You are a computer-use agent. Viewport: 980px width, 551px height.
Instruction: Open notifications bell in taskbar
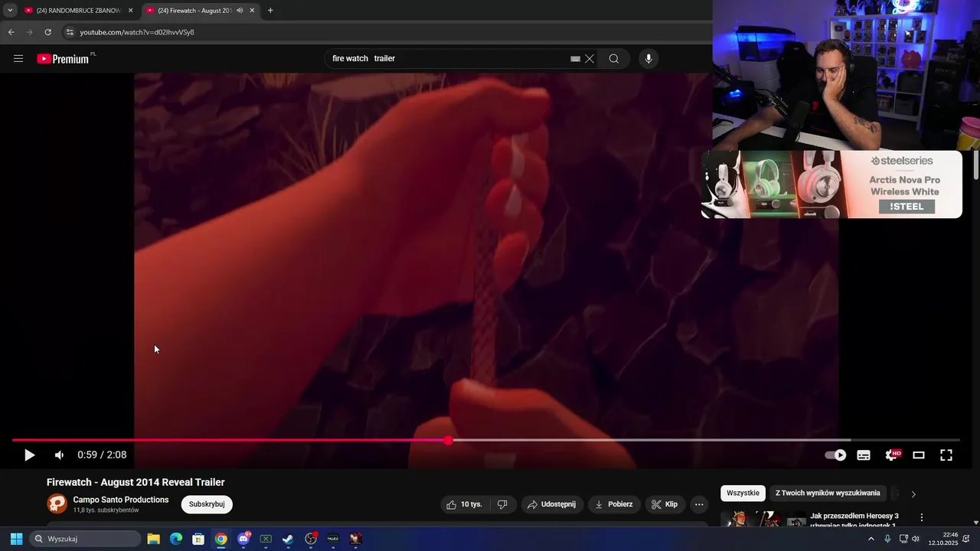click(966, 539)
